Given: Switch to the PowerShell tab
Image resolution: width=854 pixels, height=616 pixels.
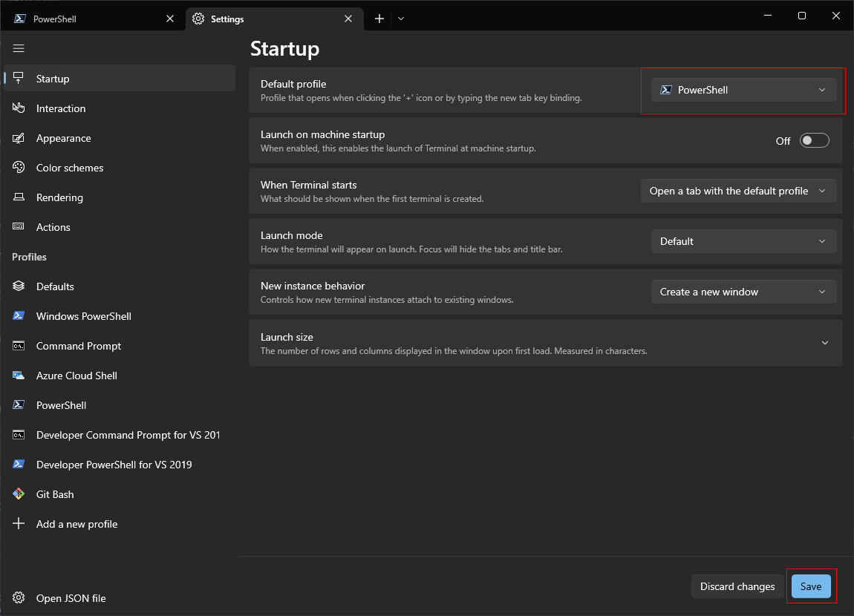Looking at the screenshot, I should click(91, 19).
